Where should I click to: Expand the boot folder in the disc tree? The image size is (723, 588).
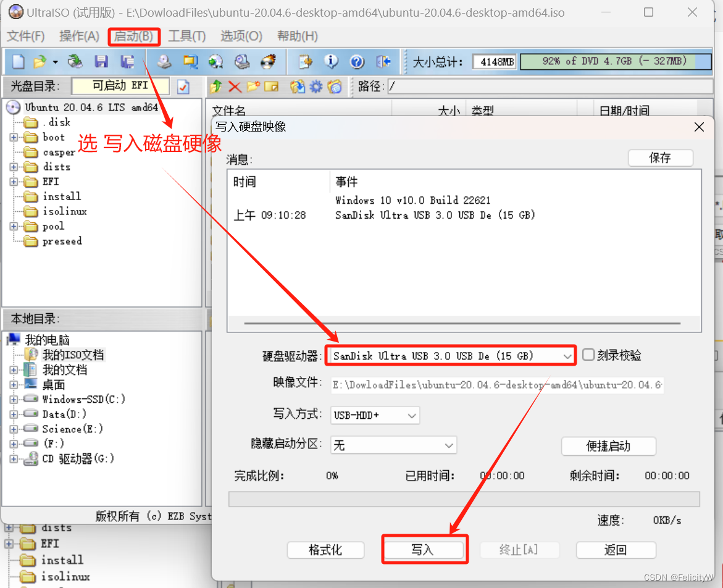14,137
